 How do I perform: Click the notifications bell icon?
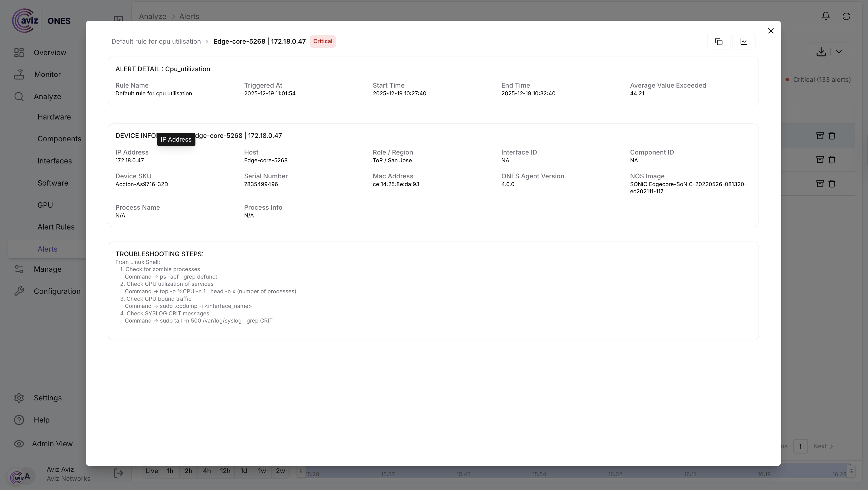coord(825,16)
